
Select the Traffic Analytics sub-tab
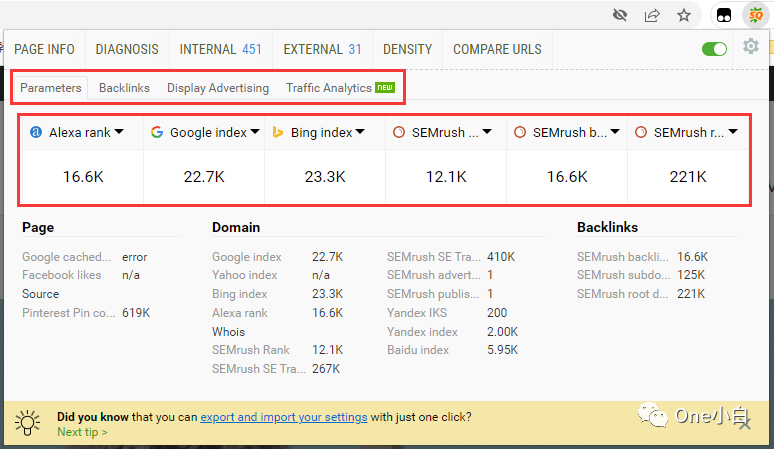click(340, 88)
